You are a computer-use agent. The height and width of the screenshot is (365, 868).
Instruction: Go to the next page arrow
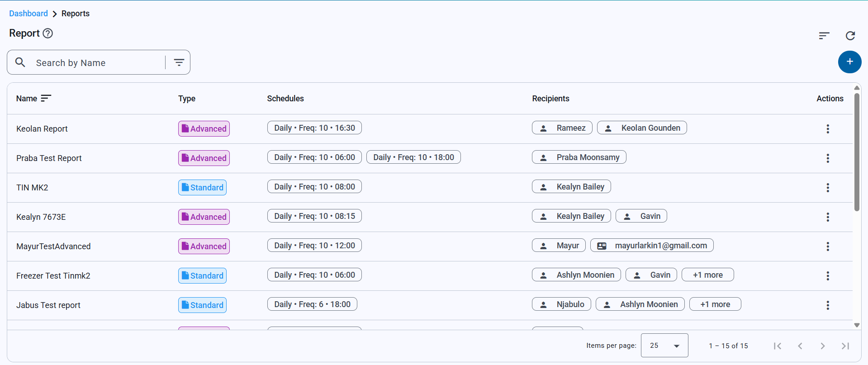coord(822,346)
